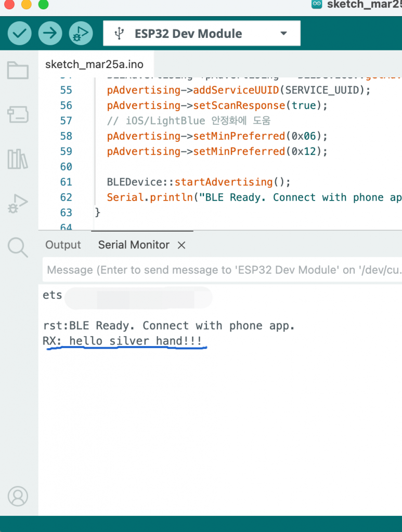402x532 pixels.
Task: Open the Boards Manager sidebar panel
Action: coord(18,114)
